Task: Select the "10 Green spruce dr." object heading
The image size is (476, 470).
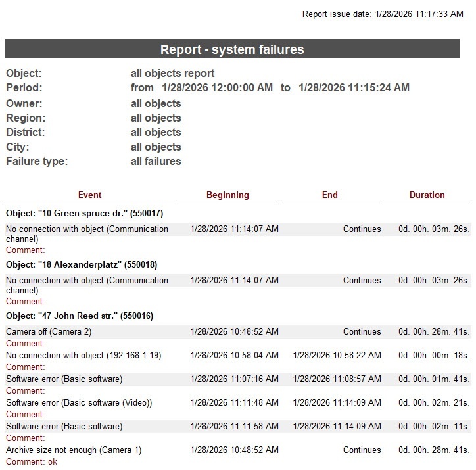Action: [x=84, y=213]
